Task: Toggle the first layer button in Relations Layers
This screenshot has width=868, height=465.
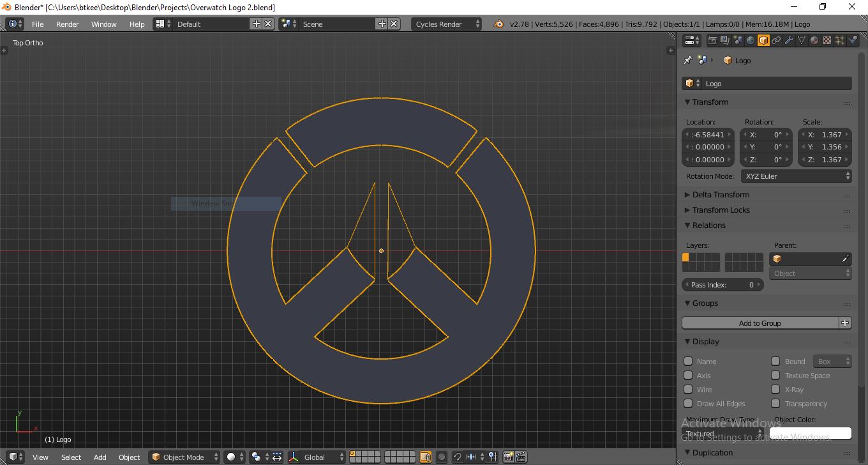Action: point(686,257)
